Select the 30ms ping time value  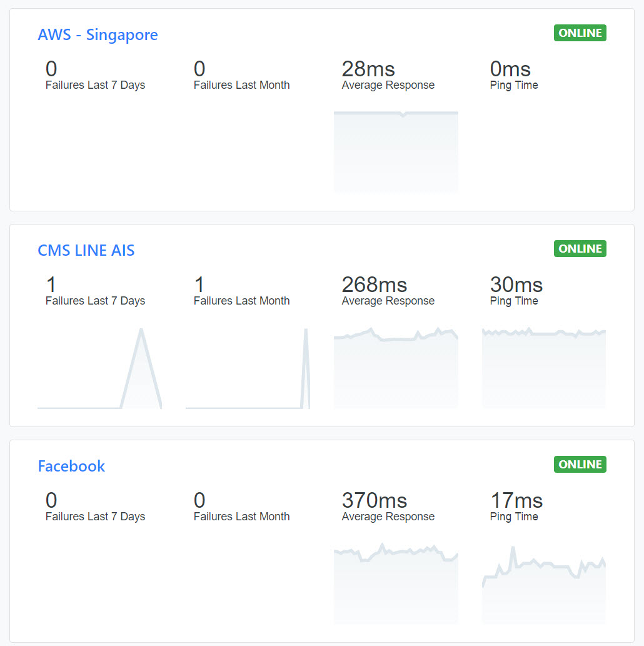tap(516, 285)
